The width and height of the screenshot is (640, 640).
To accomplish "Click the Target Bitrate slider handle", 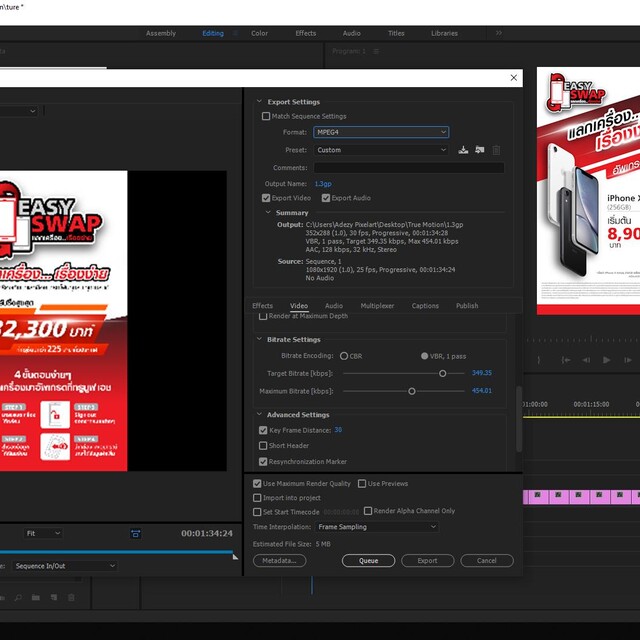I will pos(442,373).
